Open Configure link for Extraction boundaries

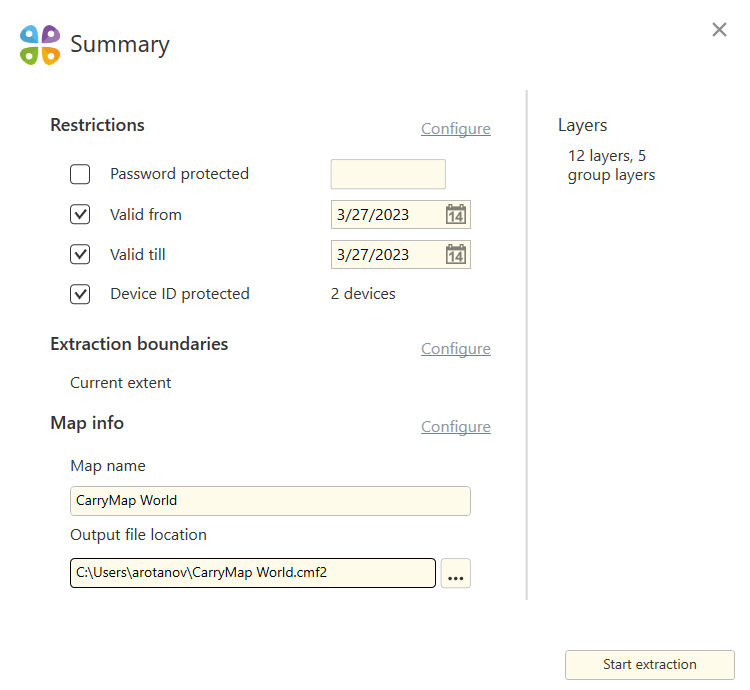click(x=455, y=349)
